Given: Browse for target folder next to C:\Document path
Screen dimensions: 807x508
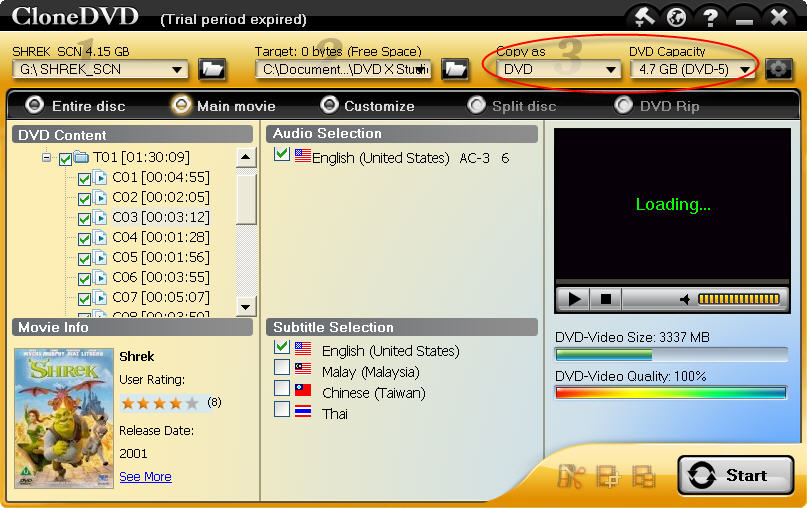Looking at the screenshot, I should [x=455, y=69].
